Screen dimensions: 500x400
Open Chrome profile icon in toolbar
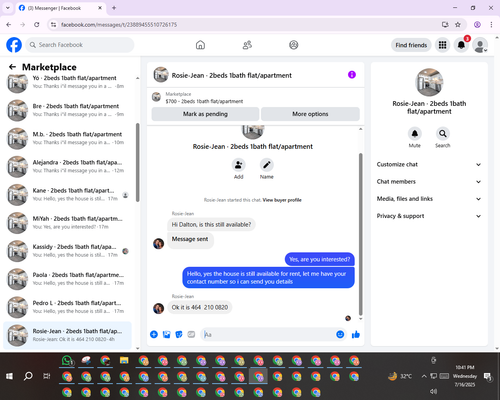[x=477, y=25]
